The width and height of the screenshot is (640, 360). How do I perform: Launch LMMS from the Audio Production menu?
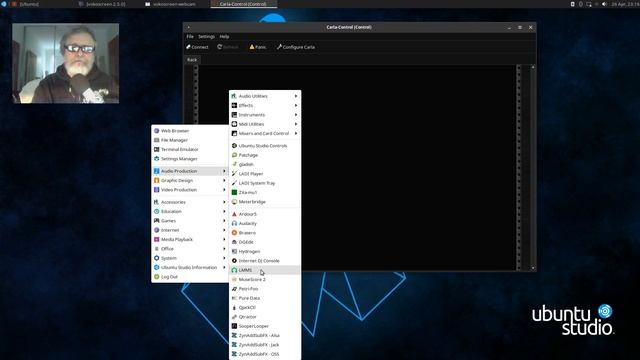pyautogui.click(x=265, y=270)
